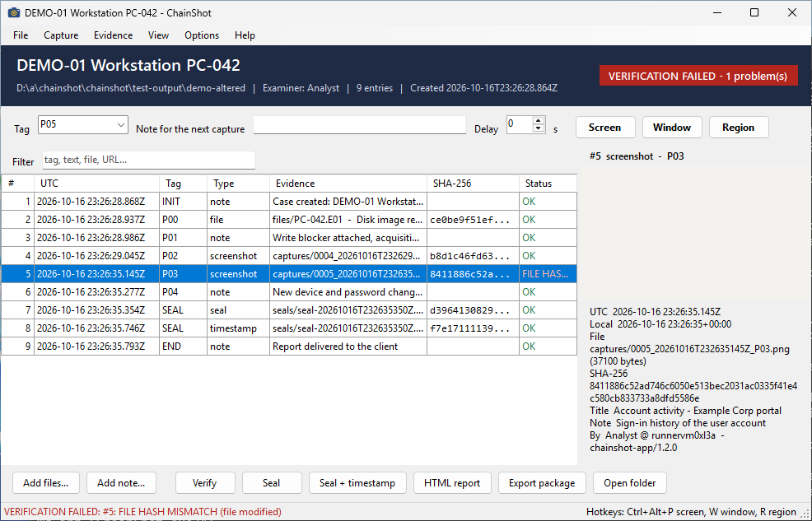
Task: Open the Options menu
Action: tap(202, 35)
